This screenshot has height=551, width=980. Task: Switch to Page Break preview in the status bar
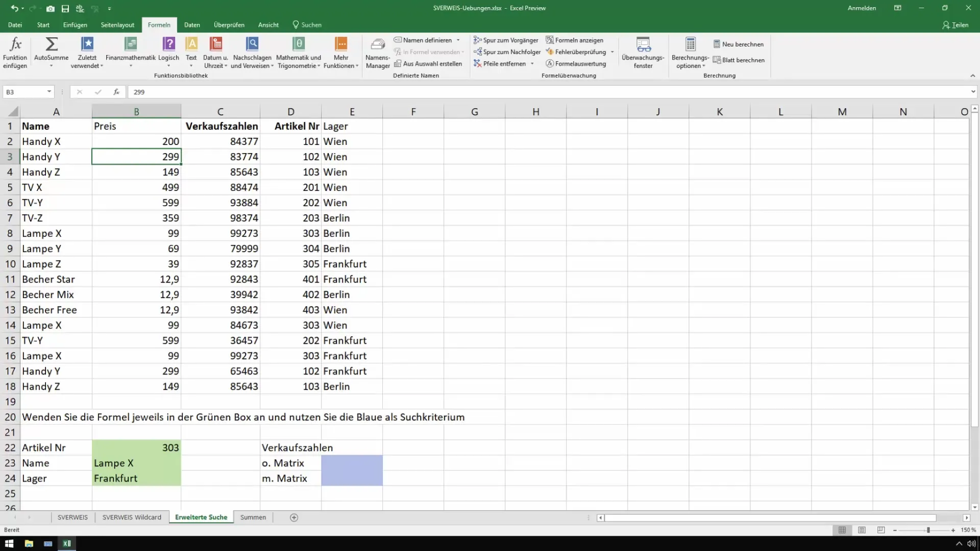pos(881,530)
